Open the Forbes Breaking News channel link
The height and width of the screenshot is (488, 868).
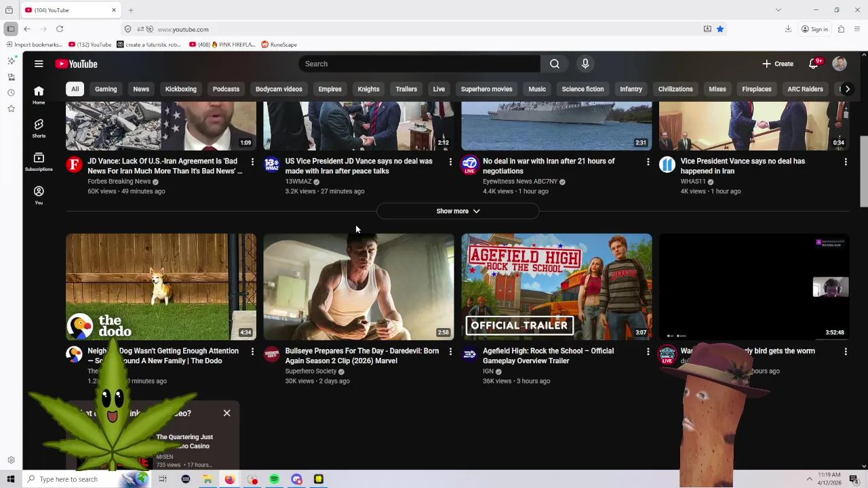pos(119,182)
